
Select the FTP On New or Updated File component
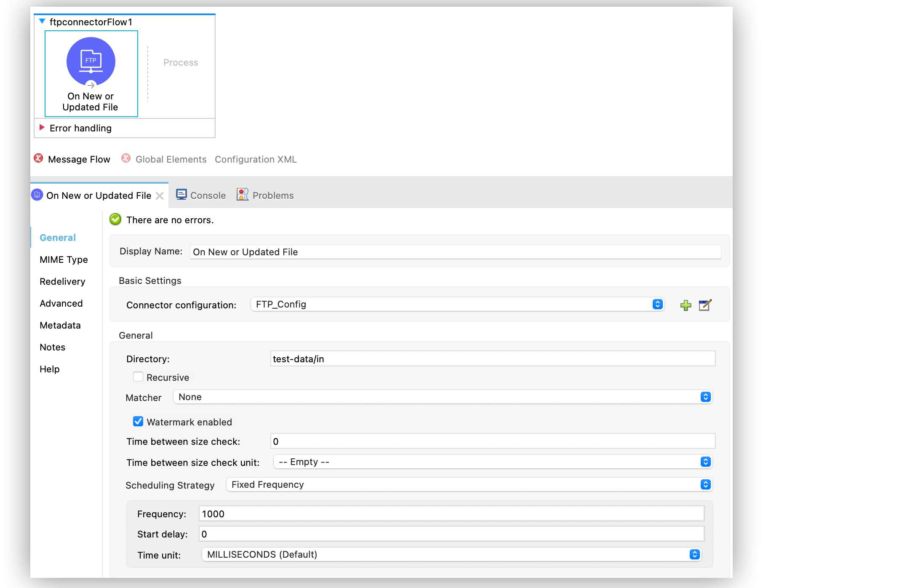[91, 74]
